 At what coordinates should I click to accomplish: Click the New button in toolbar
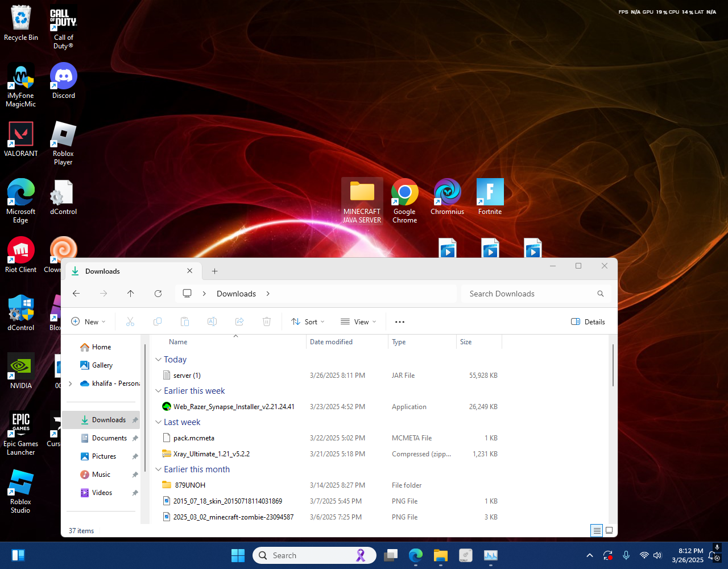pyautogui.click(x=88, y=322)
